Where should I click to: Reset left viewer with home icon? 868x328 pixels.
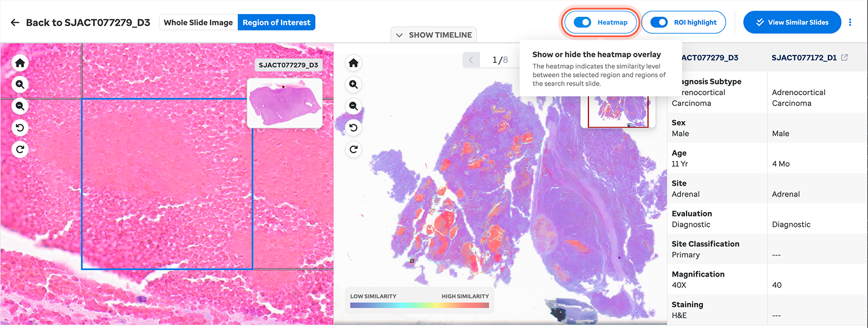[20, 63]
